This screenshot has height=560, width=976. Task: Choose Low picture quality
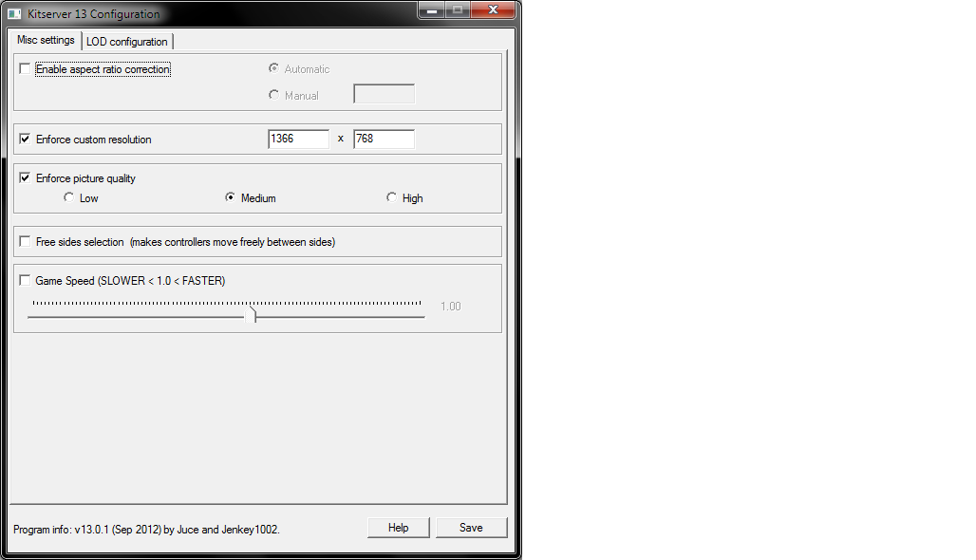tap(68, 197)
